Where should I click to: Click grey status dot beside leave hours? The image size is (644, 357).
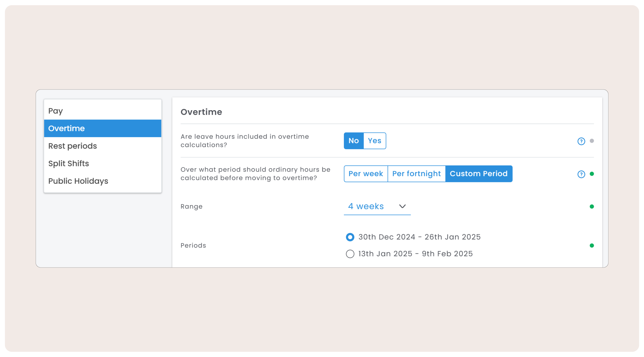click(x=591, y=141)
